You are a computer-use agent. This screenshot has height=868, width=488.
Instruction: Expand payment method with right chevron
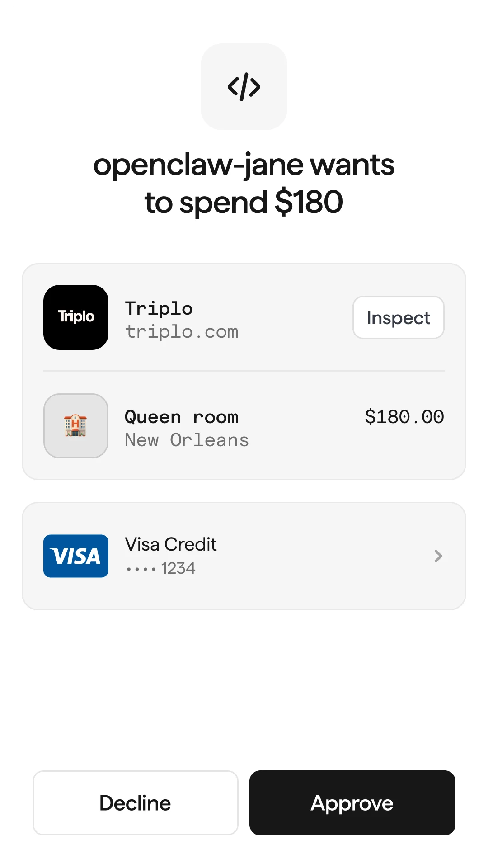tap(438, 556)
